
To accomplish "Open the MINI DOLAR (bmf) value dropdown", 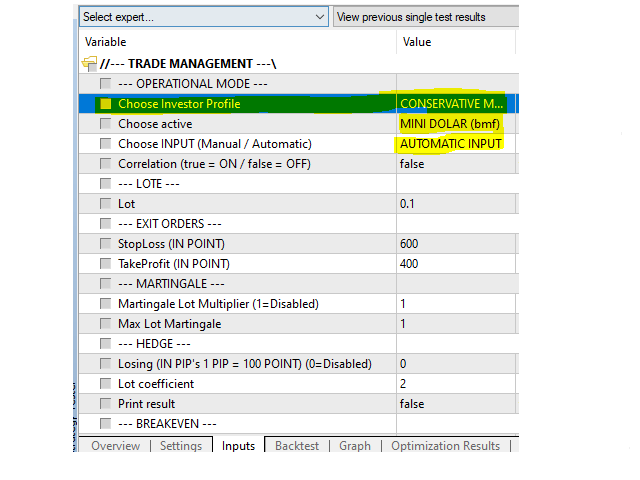I will pos(456,124).
